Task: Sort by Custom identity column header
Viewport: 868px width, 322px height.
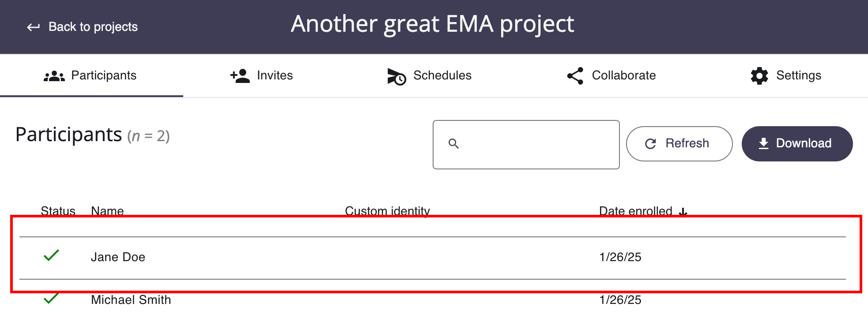Action: pos(387,211)
